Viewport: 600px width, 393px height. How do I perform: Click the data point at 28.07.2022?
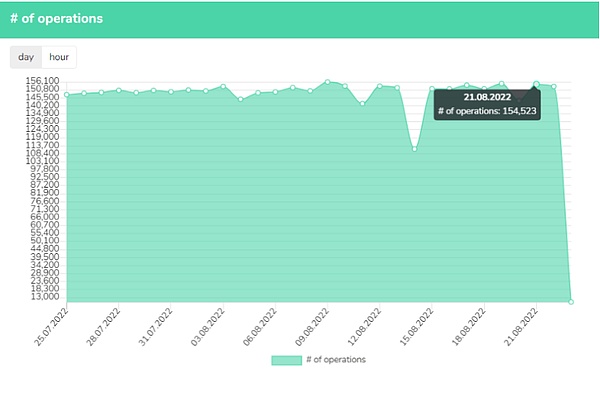click(119, 90)
